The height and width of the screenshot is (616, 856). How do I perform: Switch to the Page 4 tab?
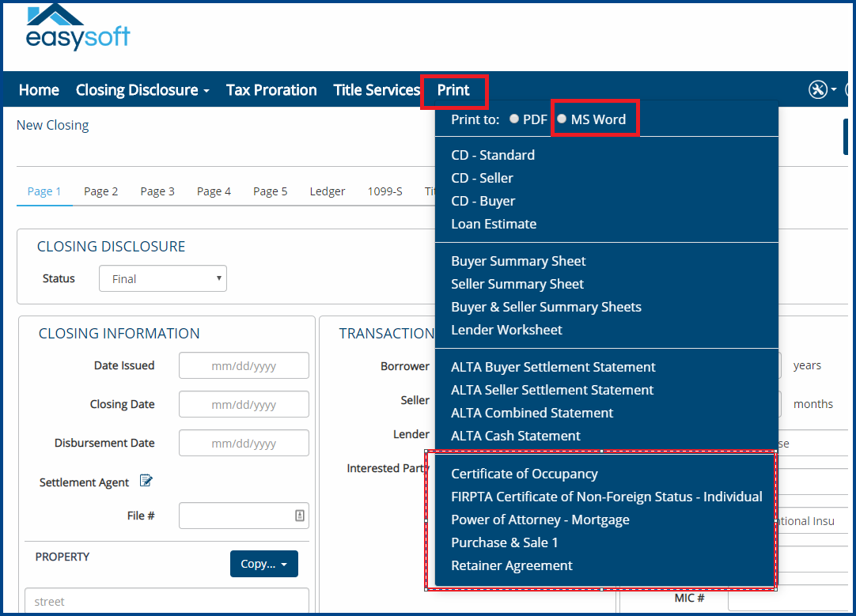(214, 191)
